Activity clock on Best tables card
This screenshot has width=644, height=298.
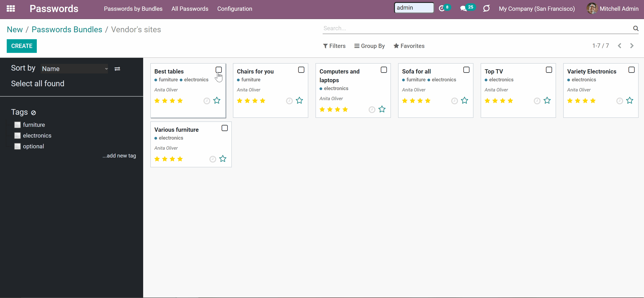click(206, 101)
